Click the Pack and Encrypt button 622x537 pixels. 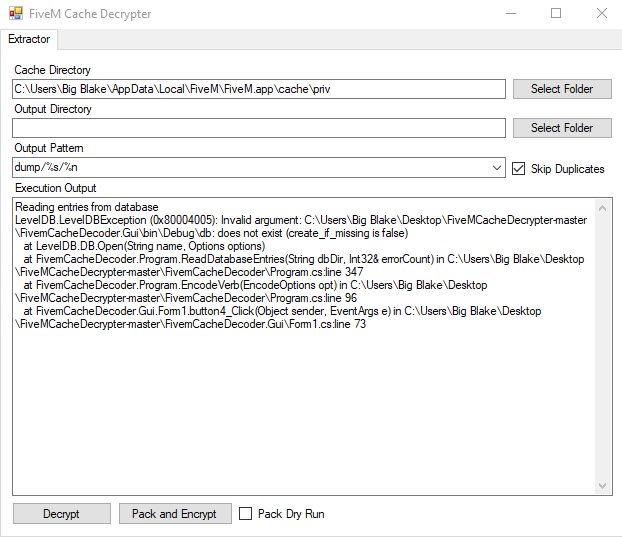(175, 514)
